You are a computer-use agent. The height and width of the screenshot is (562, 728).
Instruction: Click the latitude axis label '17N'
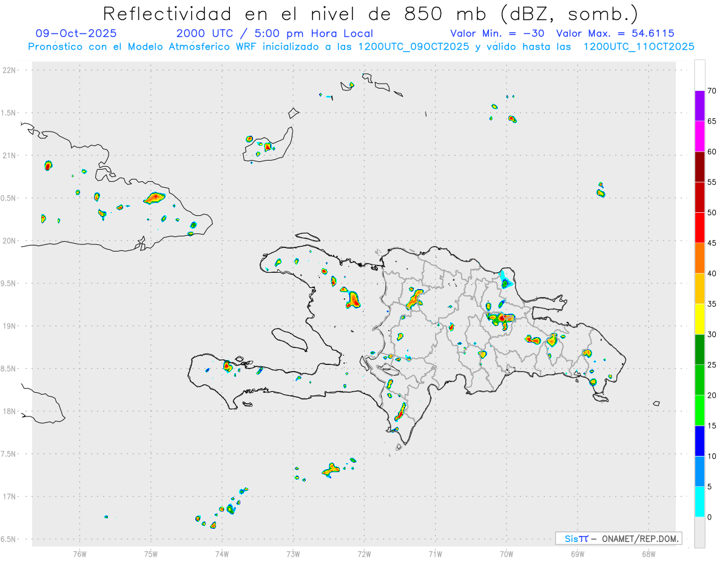pyautogui.click(x=10, y=497)
